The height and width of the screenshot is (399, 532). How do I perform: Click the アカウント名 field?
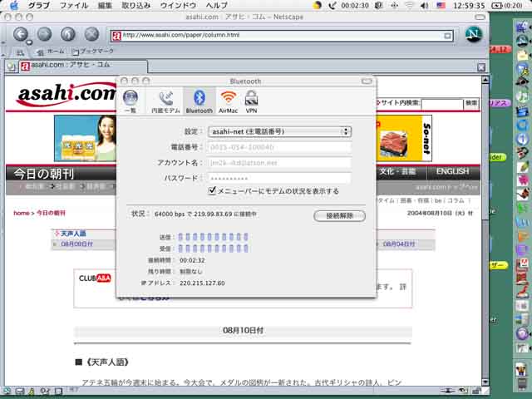pyautogui.click(x=279, y=163)
